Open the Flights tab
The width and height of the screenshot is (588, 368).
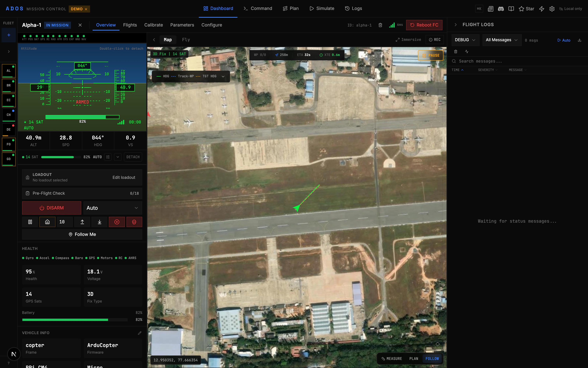pos(130,25)
